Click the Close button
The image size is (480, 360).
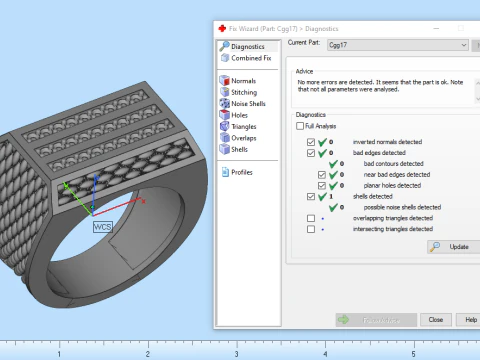pos(436,320)
